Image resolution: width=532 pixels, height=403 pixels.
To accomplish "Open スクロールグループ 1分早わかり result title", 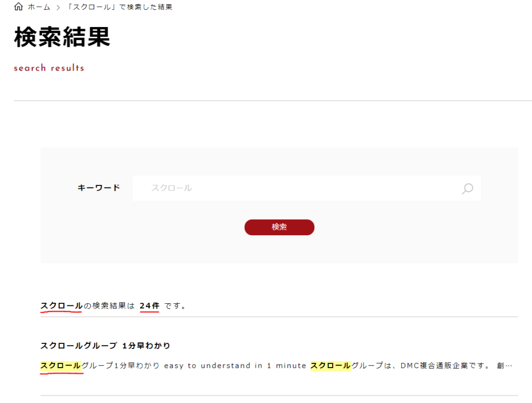I will click(105, 346).
